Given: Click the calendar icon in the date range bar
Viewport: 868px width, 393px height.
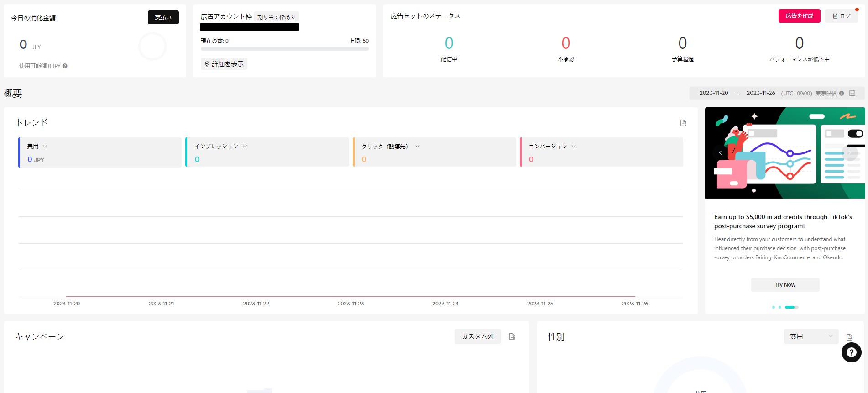Looking at the screenshot, I should [x=852, y=93].
